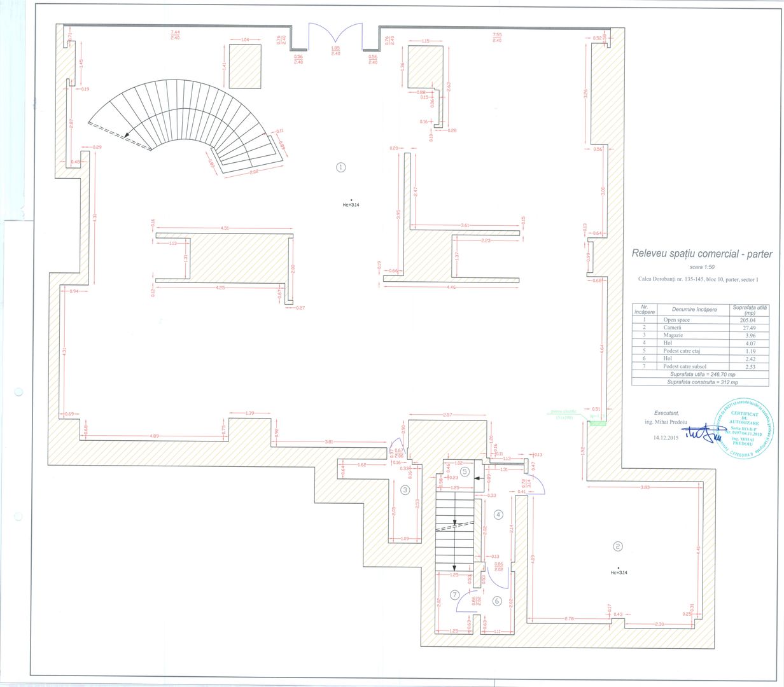This screenshot has height=687, width=784.
Task: Click the circled room number 2 marker
Action: pyautogui.click(x=617, y=546)
